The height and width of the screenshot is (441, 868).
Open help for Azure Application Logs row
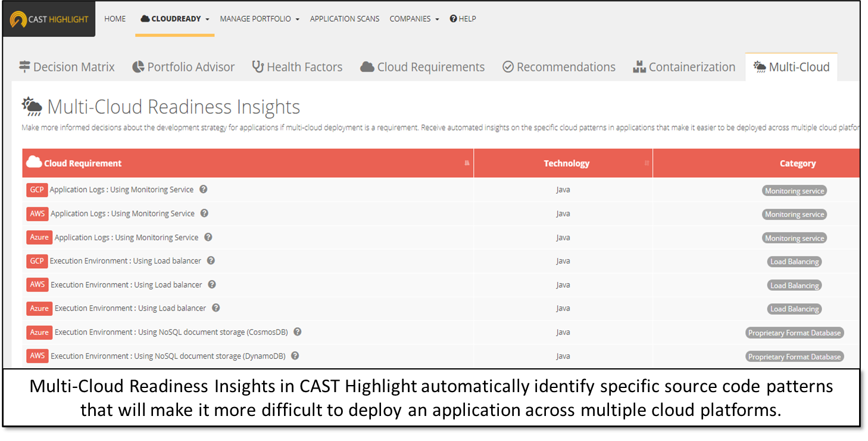click(x=208, y=237)
